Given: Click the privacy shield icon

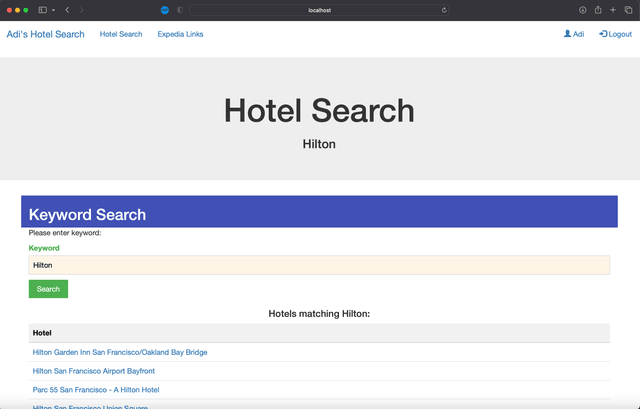Looking at the screenshot, I should pos(180,10).
